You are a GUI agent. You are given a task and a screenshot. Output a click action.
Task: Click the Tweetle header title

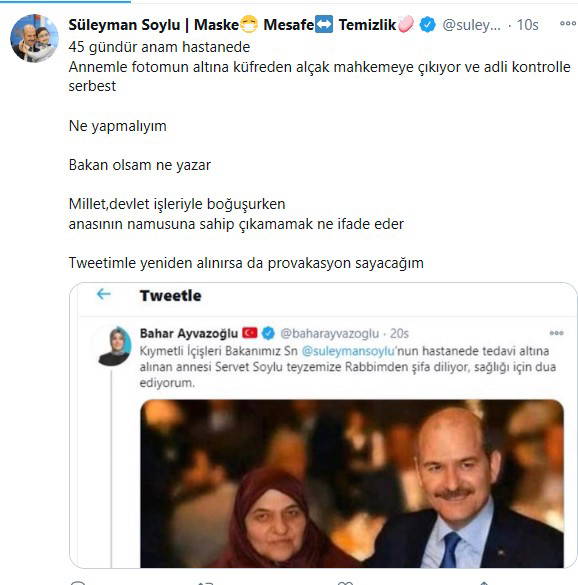171,295
